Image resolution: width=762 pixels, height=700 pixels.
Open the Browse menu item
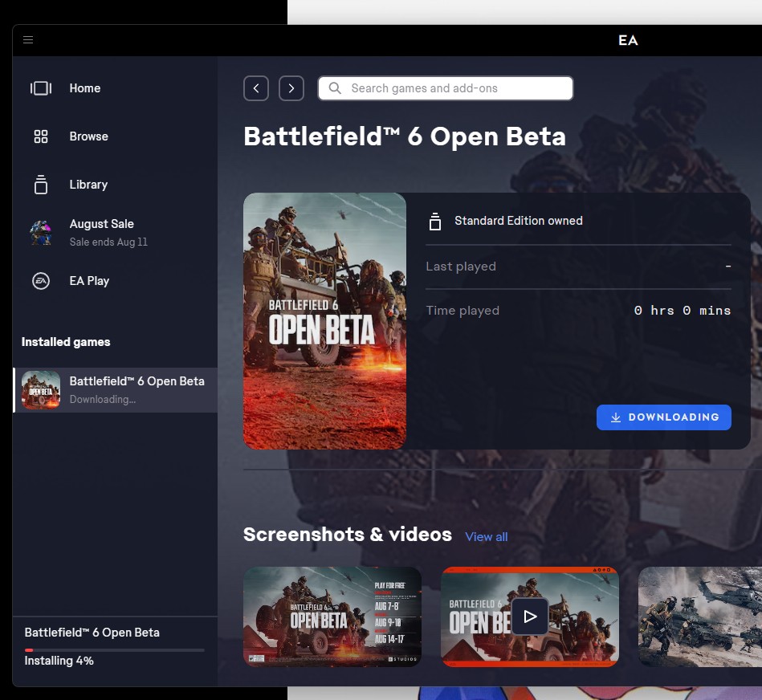(x=115, y=136)
